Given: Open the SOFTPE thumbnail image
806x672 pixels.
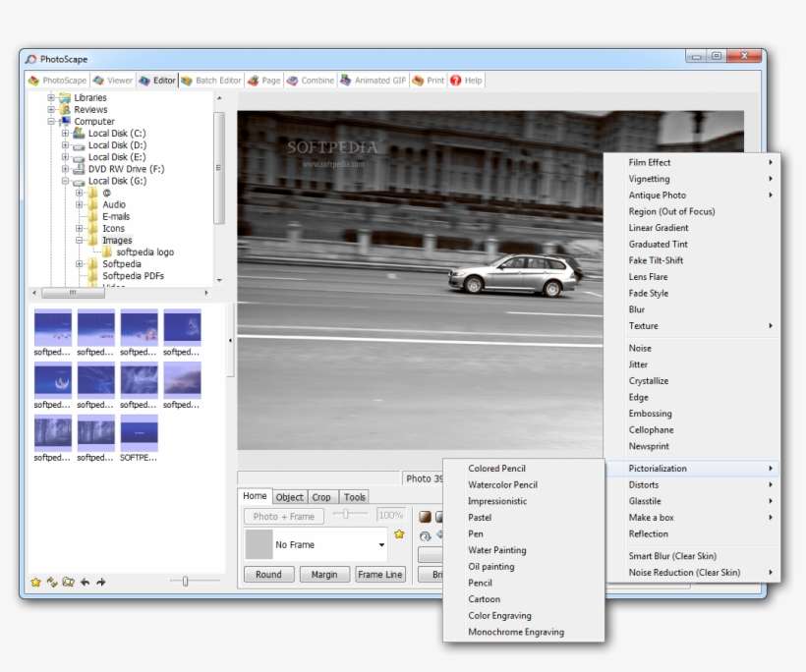Looking at the screenshot, I should coord(139,434).
